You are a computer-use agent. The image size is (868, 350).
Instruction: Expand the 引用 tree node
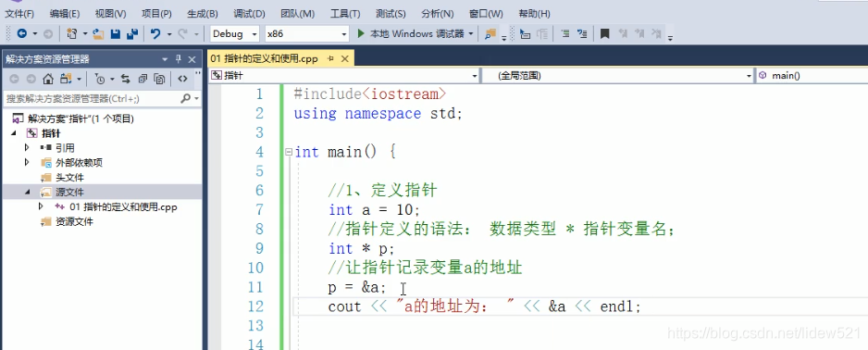click(x=26, y=148)
